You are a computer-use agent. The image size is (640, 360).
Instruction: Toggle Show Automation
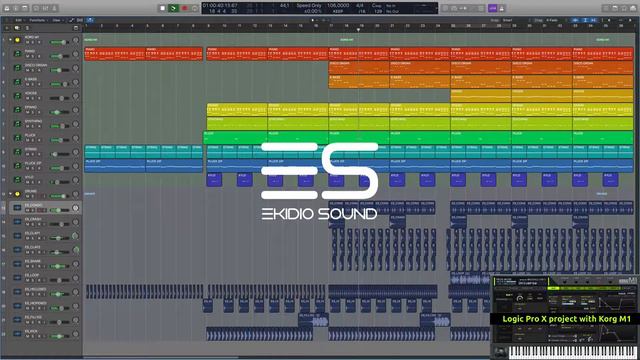(72, 20)
